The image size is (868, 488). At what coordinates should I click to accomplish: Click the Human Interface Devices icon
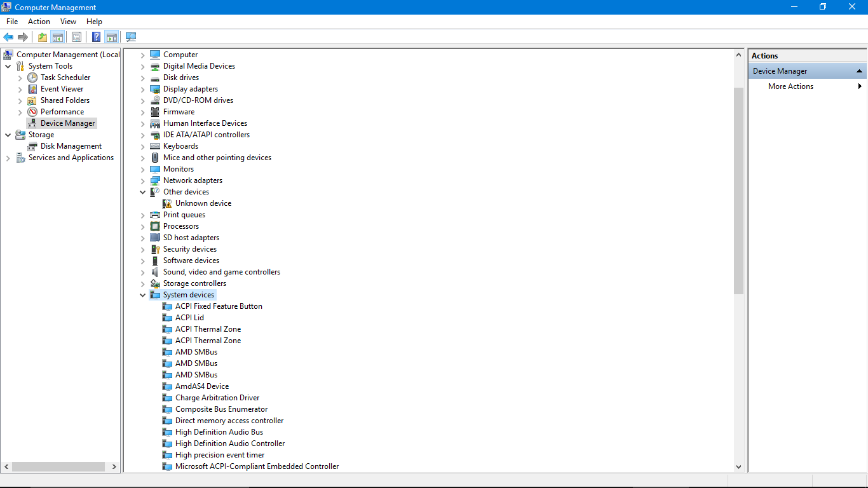pyautogui.click(x=155, y=123)
